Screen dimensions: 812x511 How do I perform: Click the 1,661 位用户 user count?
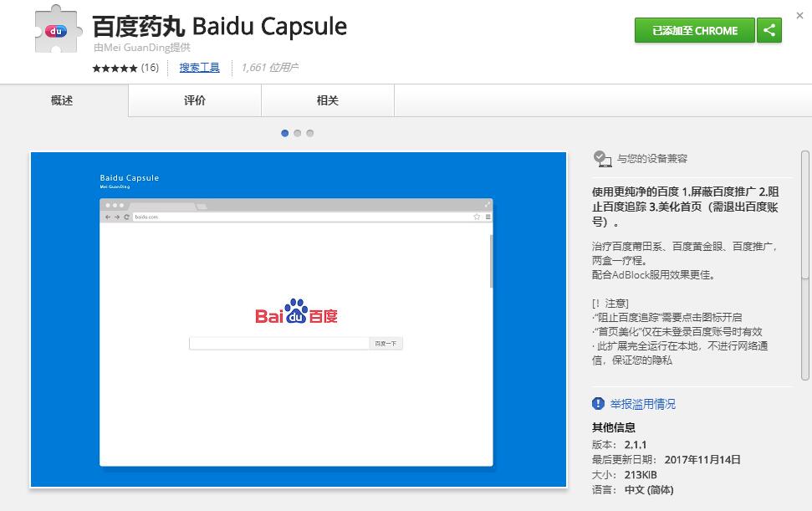pyautogui.click(x=270, y=67)
